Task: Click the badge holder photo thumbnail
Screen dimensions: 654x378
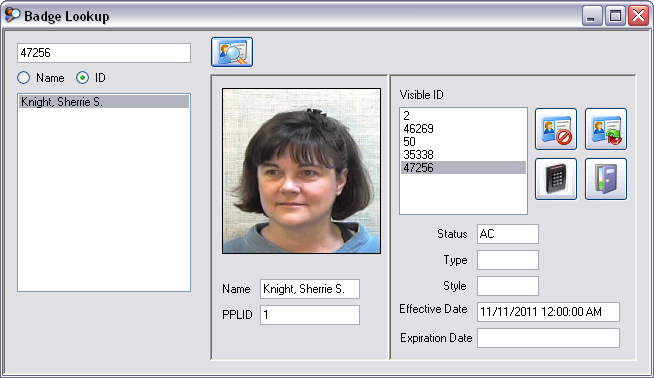Action: 302,171
